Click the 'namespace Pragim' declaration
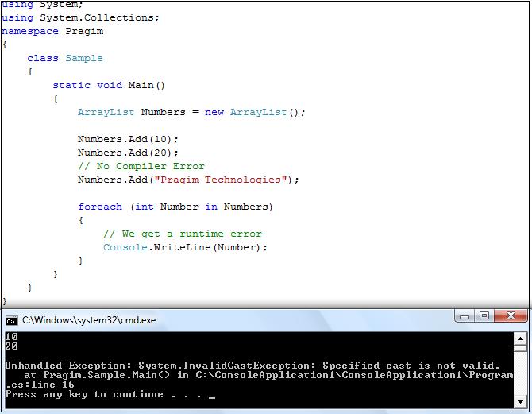The width and height of the screenshot is (532, 414). 52,31
